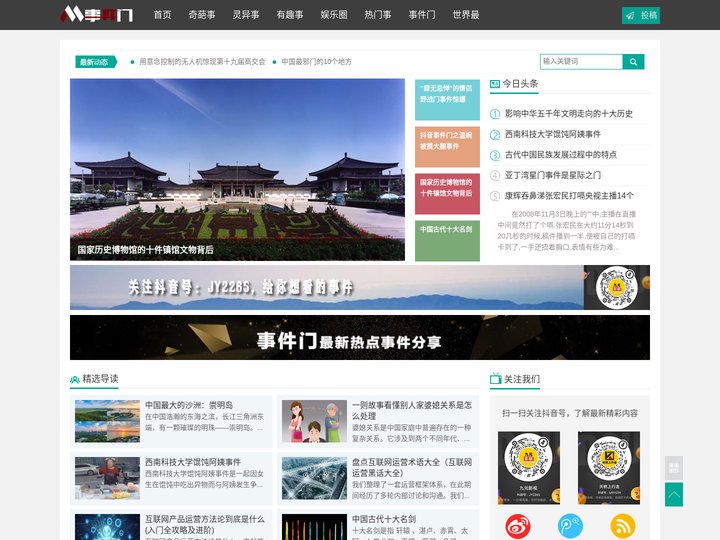The height and width of the screenshot is (540, 720).
Task: Click the 关注我们 TV icon
Action: 495,379
